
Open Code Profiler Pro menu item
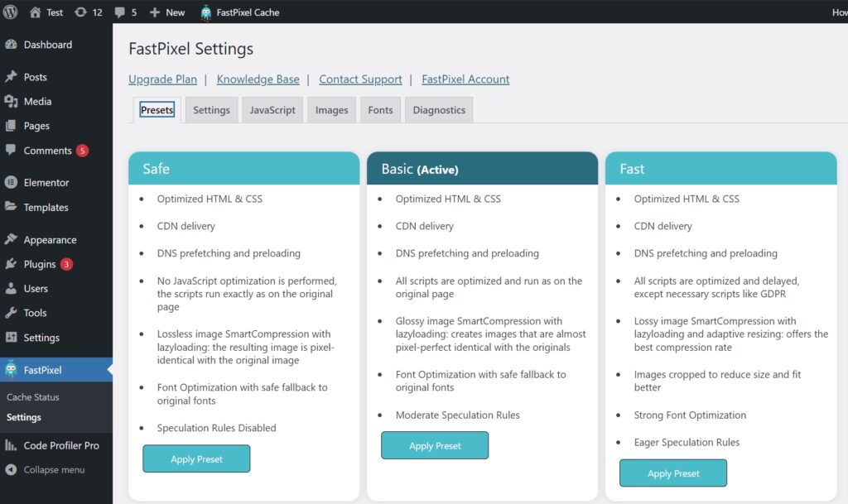[56, 445]
